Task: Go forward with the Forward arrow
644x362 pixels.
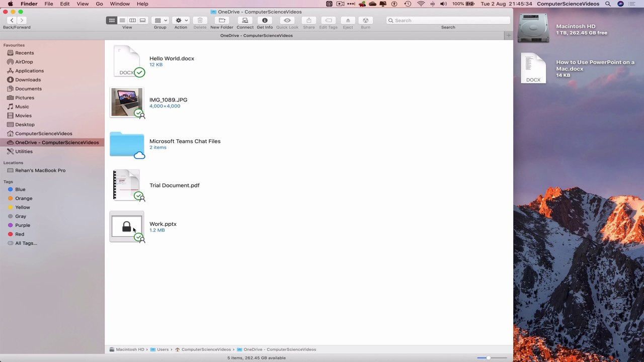Action: [22, 20]
